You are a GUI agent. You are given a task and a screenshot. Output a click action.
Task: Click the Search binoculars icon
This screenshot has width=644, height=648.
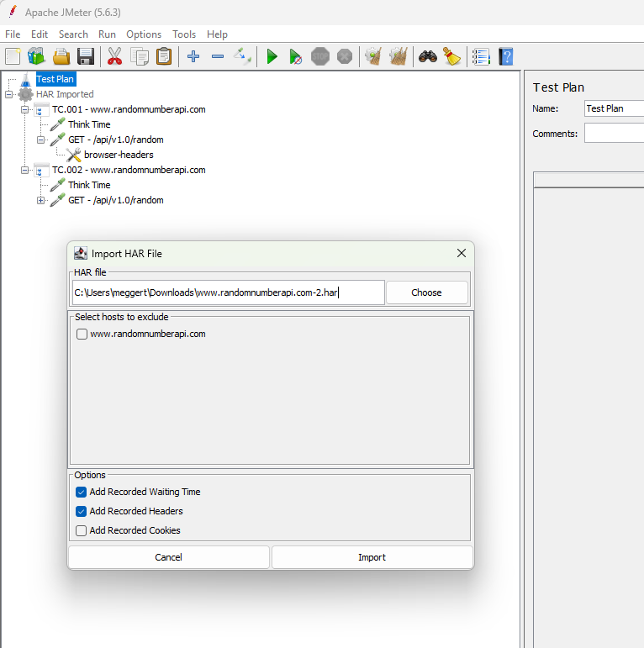427,56
